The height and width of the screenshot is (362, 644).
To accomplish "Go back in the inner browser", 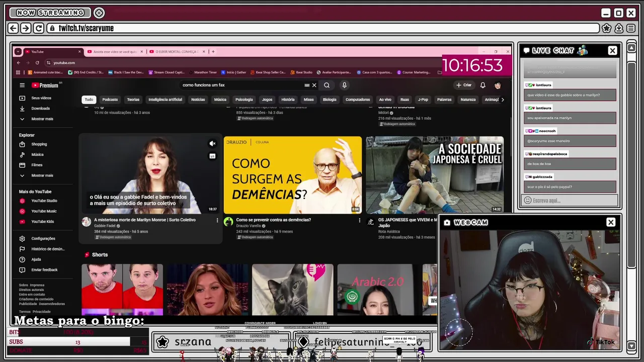I will 19,63.
